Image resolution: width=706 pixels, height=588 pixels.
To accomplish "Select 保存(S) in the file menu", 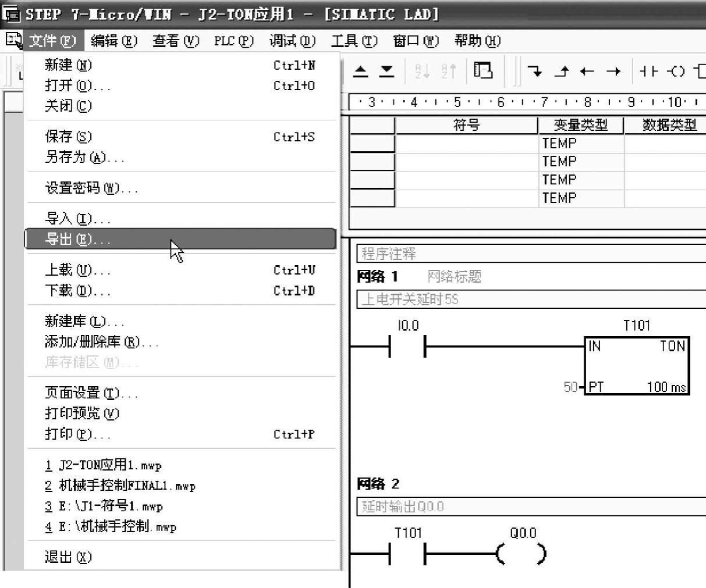I will pos(181,137).
